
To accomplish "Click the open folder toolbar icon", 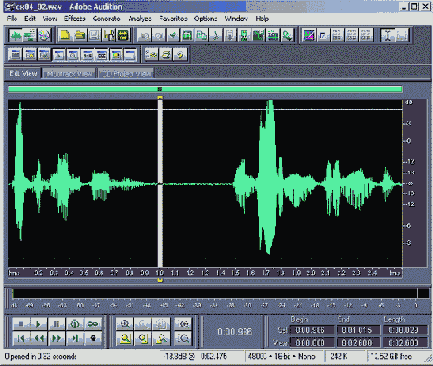I will pos(79,35).
